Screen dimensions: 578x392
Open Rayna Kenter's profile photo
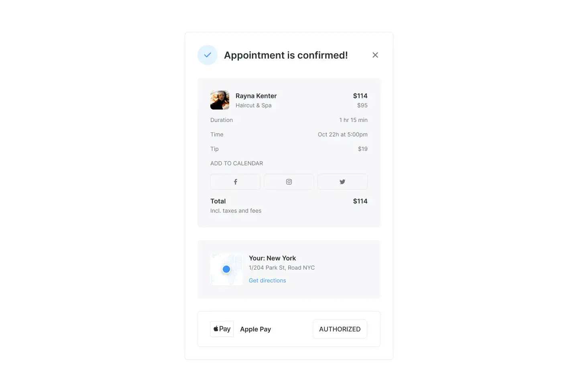tap(220, 100)
